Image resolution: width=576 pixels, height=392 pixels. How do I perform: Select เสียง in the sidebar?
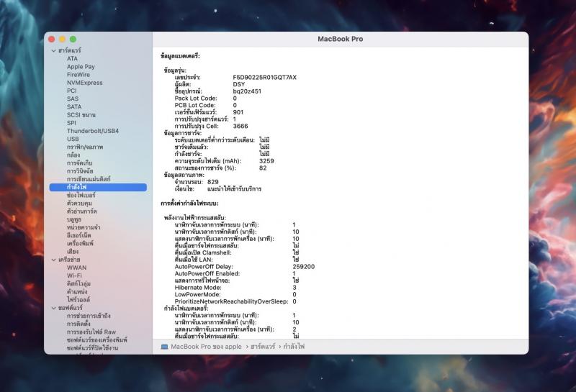[73, 252]
